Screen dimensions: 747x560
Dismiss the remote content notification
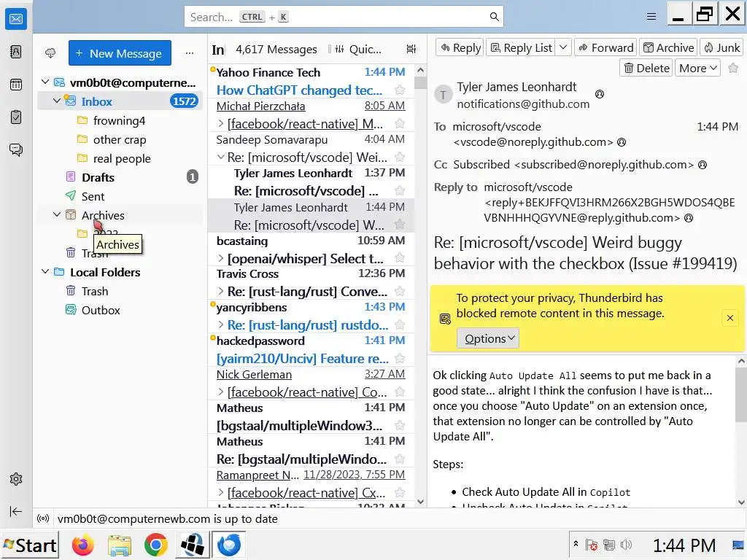[x=729, y=318]
